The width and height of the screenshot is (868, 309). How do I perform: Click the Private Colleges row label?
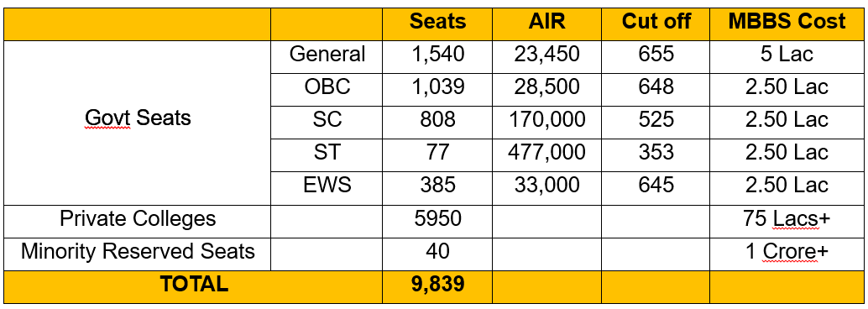(x=138, y=219)
